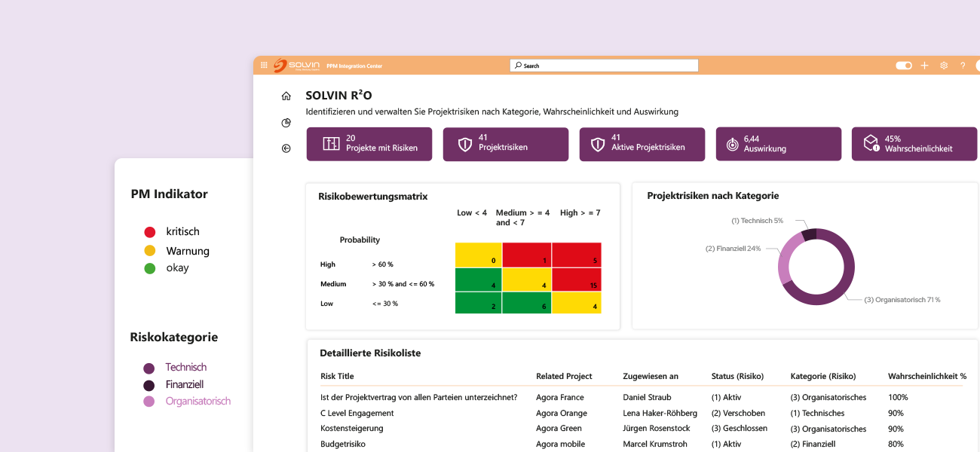Click the search magnifier icon

tap(518, 66)
